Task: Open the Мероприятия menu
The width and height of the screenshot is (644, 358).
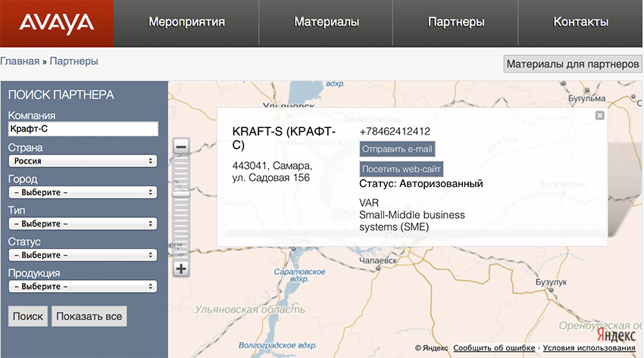Action: tap(186, 22)
